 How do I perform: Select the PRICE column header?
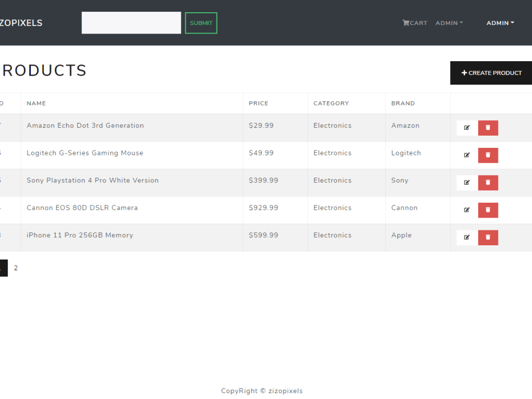pyautogui.click(x=259, y=104)
